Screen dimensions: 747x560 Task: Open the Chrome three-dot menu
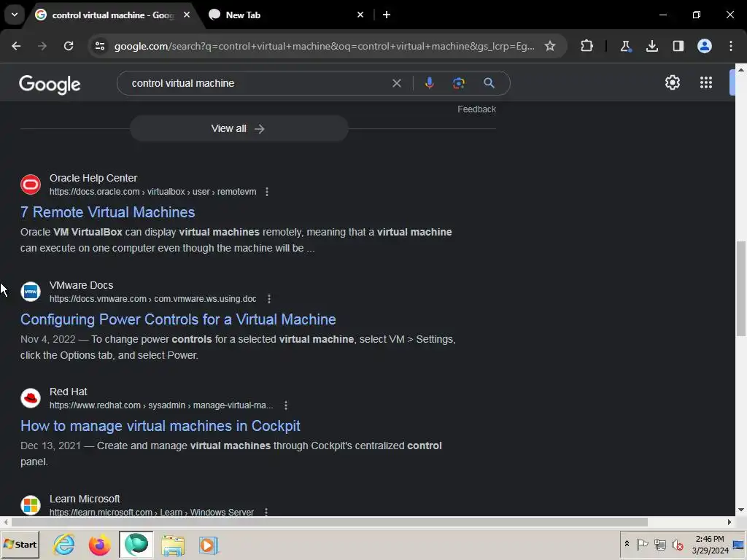731,46
